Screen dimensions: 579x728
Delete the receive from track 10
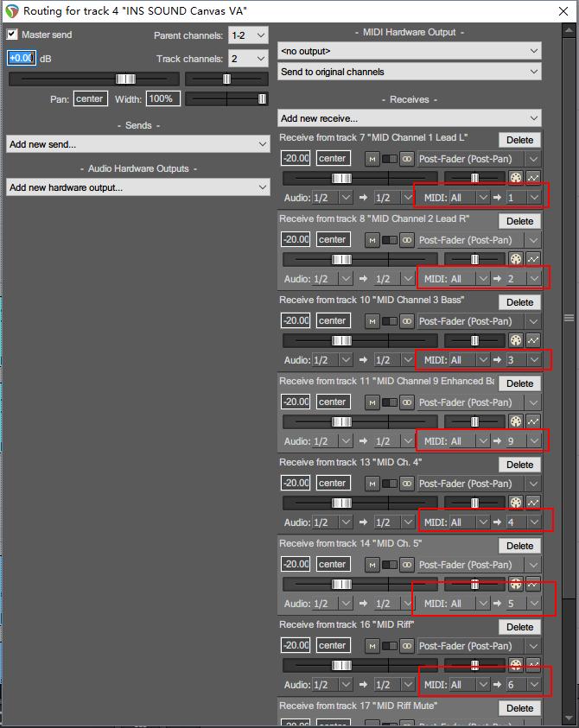(519, 303)
